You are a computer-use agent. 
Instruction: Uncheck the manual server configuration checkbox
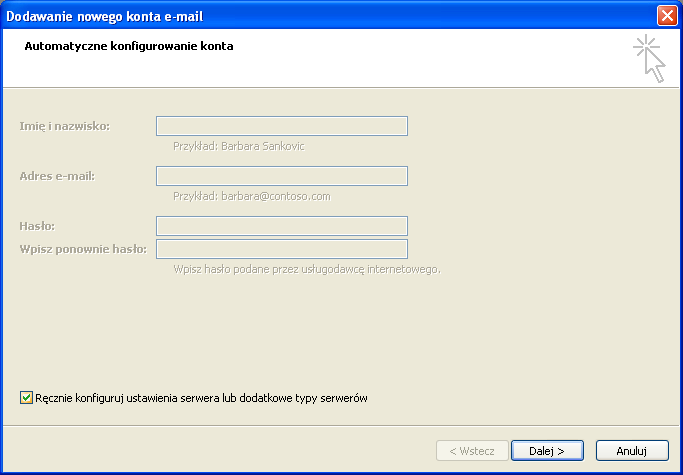point(26,398)
